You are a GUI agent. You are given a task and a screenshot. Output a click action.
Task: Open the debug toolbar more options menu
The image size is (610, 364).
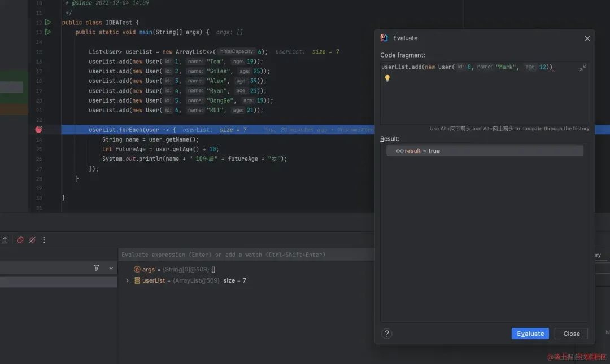coord(44,240)
